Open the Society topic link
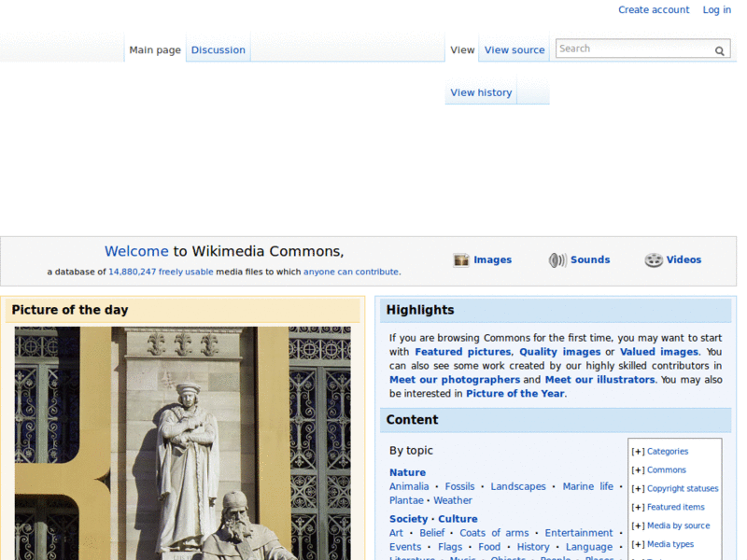Viewport: 747px width, 560px height. 408,519
